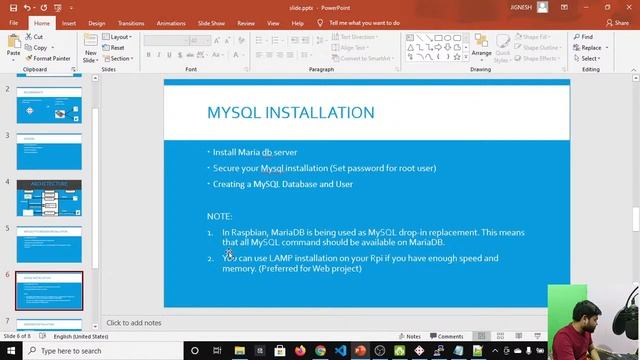Open the Select dropdown in Editing
The width and height of the screenshot is (640, 360).
tap(587, 58)
